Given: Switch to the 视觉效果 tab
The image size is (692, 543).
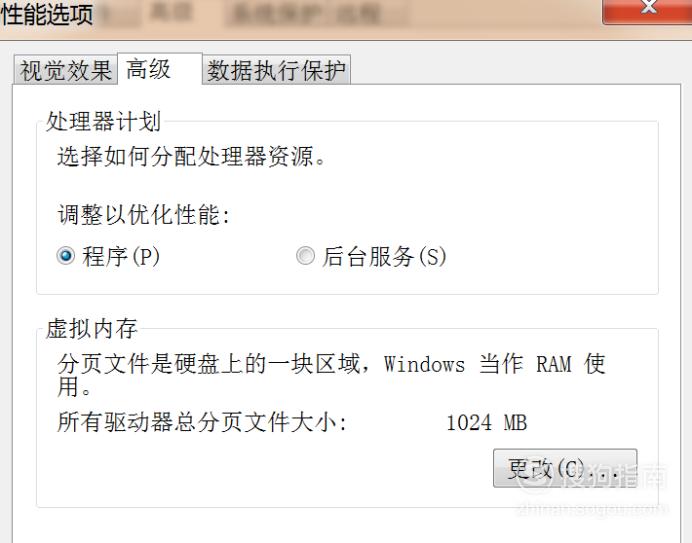Looking at the screenshot, I should (x=65, y=70).
